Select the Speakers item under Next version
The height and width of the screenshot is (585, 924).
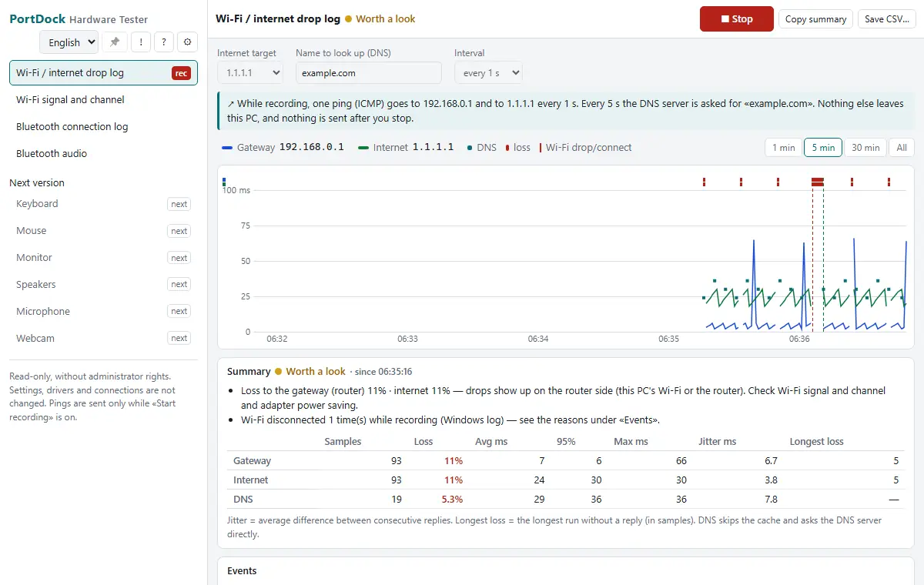click(103, 285)
